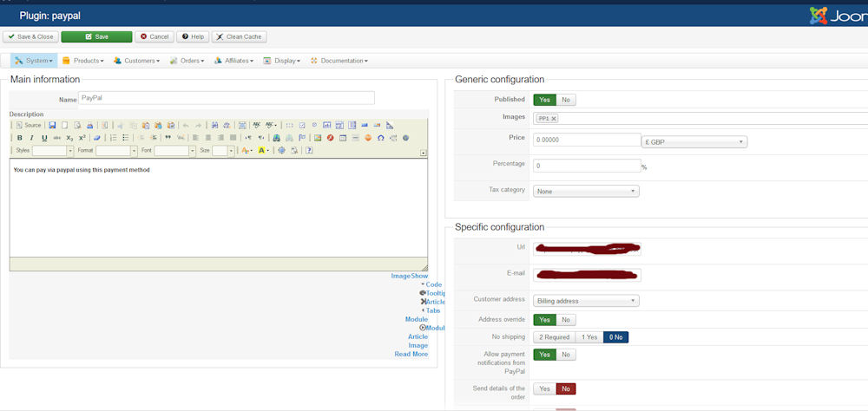Insert a link using Link icon
The width and height of the screenshot is (868, 411).
(276, 138)
